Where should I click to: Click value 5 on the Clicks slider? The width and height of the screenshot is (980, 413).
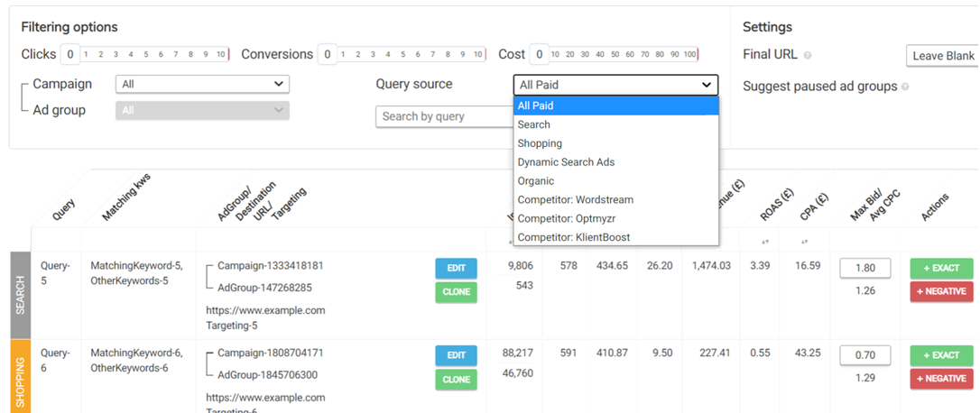click(x=146, y=55)
